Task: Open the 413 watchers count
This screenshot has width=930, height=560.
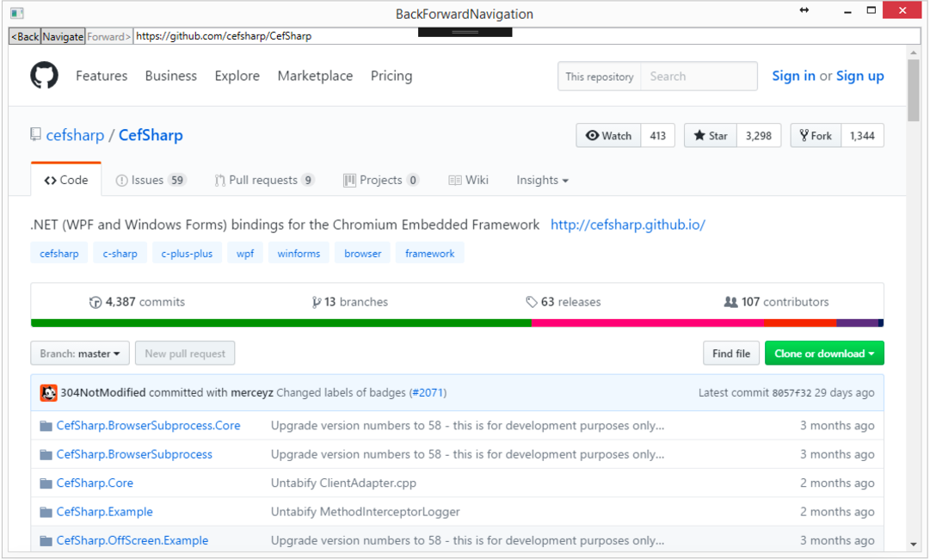Action: tap(658, 136)
